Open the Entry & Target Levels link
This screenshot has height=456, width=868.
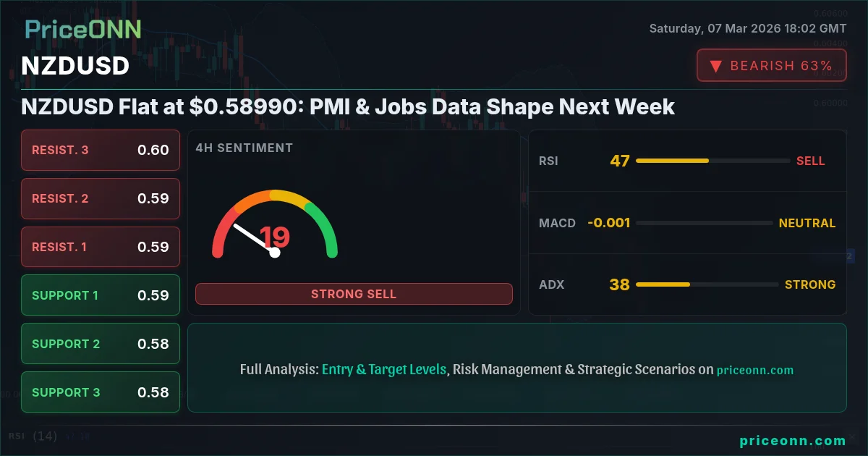click(384, 369)
